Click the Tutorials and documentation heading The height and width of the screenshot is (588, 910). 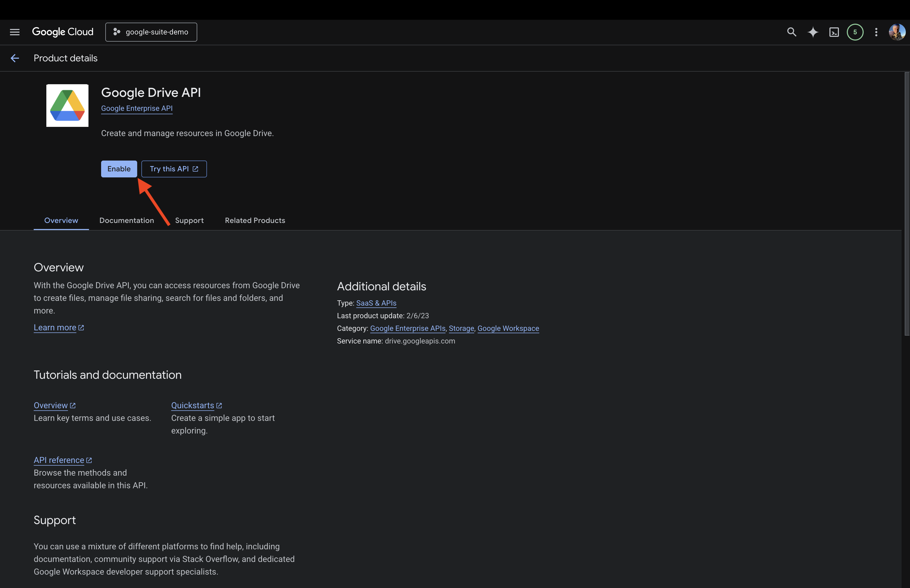tap(108, 375)
